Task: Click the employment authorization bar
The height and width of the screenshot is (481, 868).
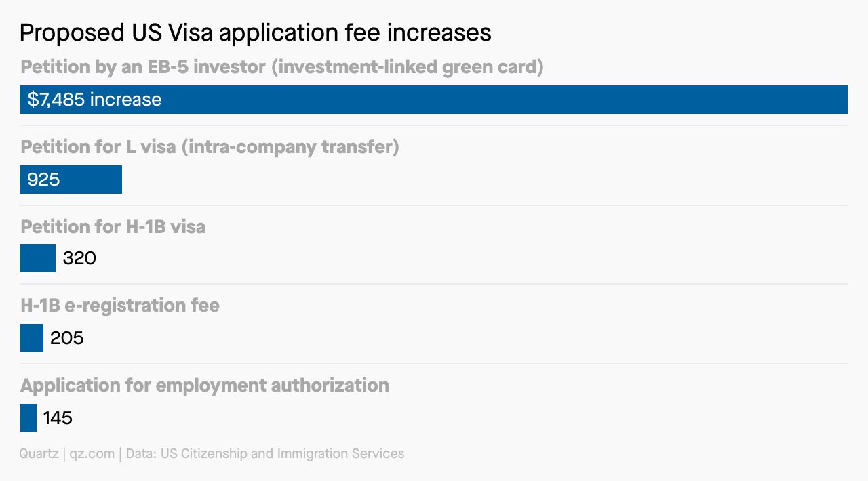Action: point(28,418)
